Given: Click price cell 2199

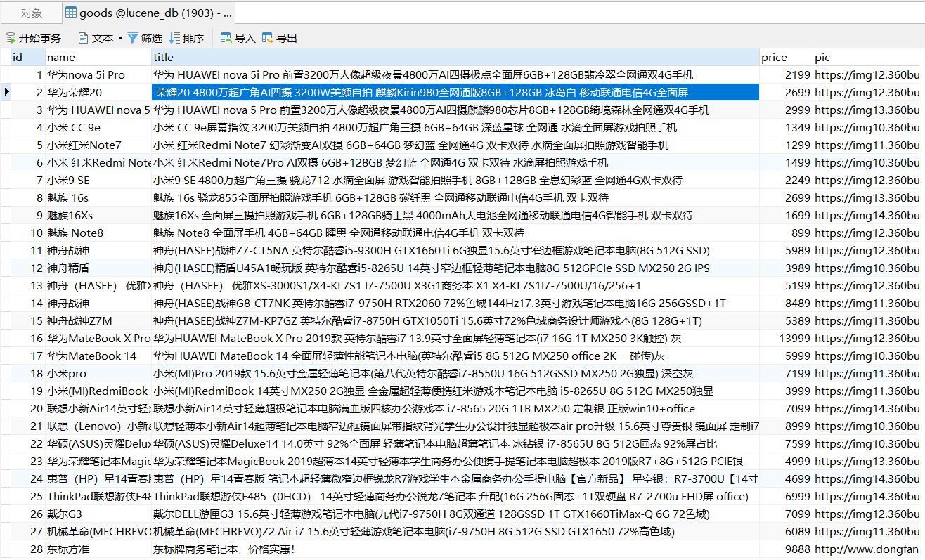Looking at the screenshot, I should click(786, 74).
